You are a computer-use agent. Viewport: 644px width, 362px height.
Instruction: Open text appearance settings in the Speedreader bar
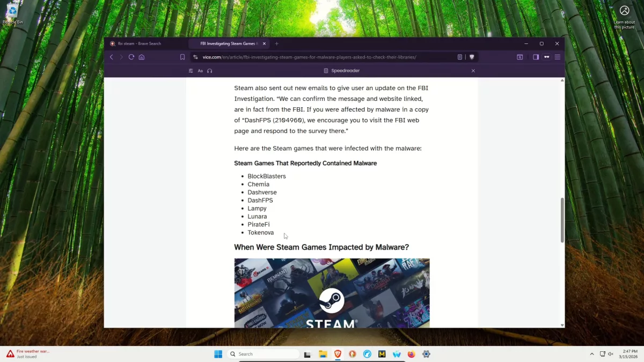[x=191, y=70]
